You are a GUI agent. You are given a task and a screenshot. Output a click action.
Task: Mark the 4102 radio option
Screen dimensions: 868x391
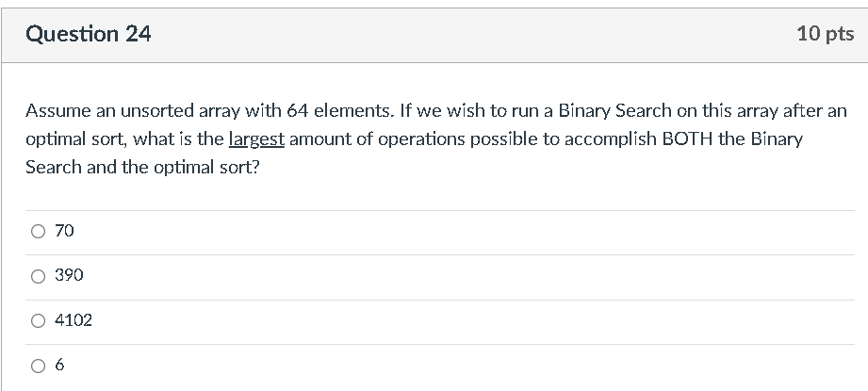click(x=38, y=320)
